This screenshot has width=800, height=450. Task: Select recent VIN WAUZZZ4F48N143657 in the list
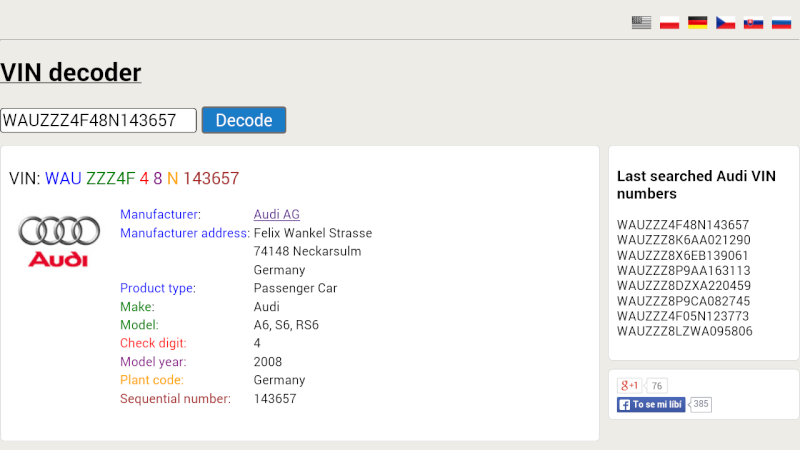pos(683,225)
